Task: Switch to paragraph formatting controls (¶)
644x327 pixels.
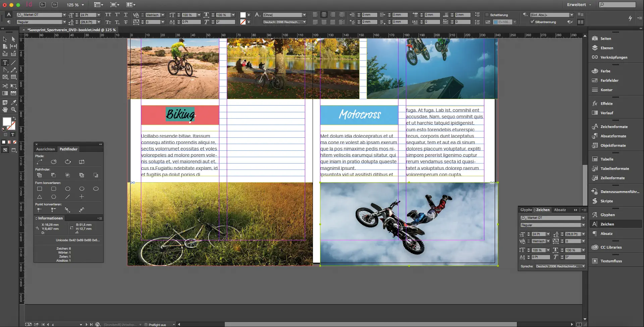Action: point(9,22)
